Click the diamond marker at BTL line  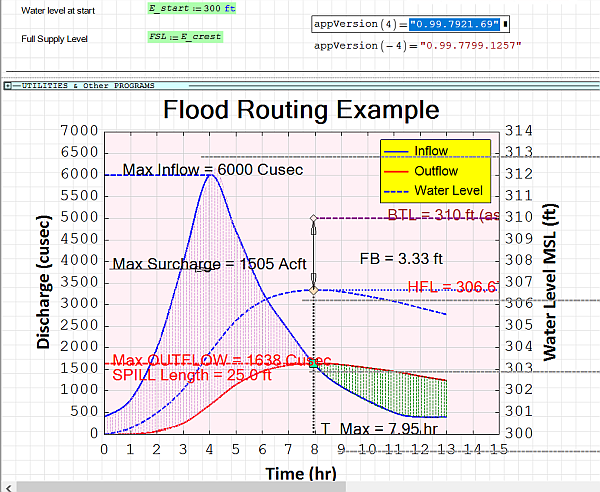click(314, 217)
